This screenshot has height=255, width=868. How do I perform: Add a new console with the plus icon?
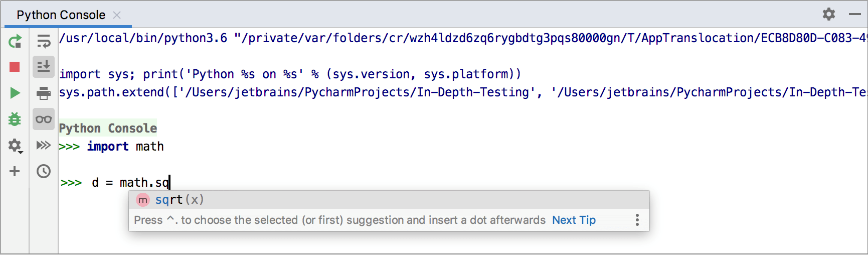coord(15,171)
